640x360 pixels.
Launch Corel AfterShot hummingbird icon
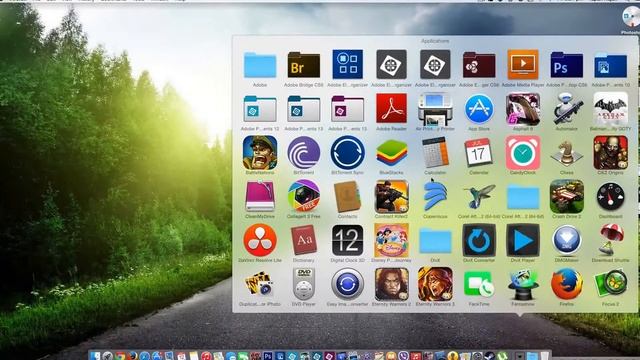479,196
